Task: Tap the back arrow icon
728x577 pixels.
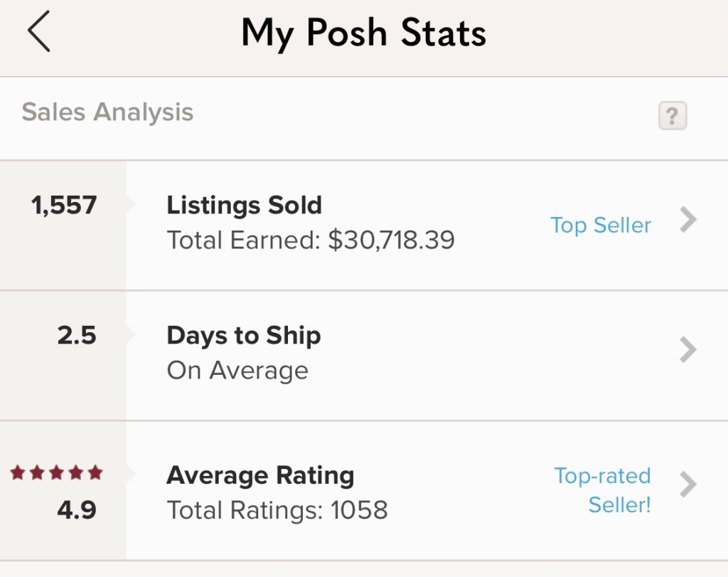Action: [39, 33]
